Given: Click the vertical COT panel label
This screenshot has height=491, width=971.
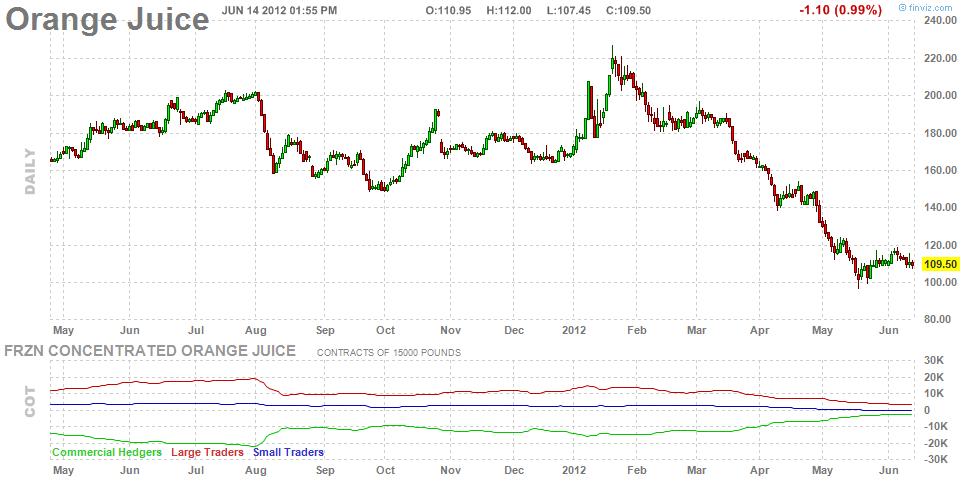Looking at the screenshot, I should point(30,402).
